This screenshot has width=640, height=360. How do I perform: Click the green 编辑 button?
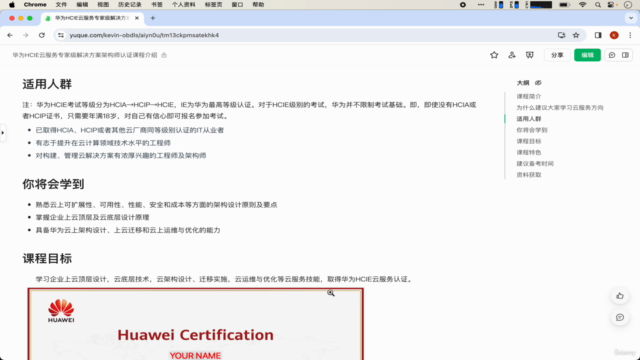pyautogui.click(x=587, y=55)
